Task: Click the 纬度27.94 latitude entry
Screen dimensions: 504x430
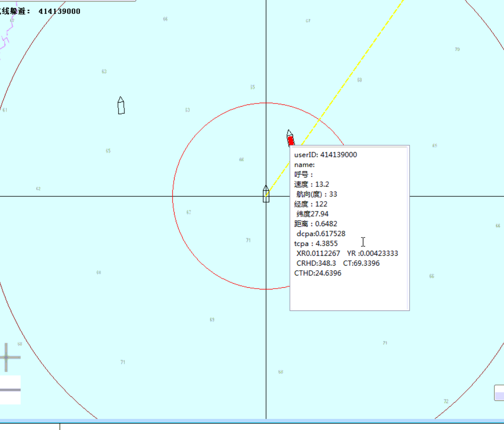Action: point(312,214)
